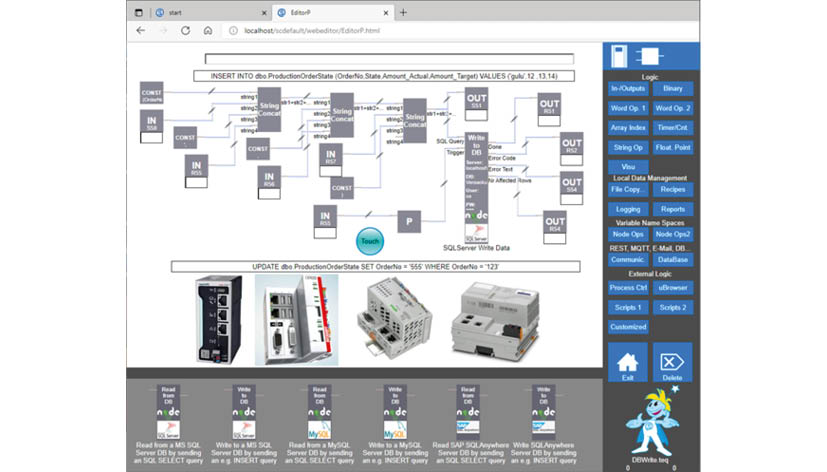Click the browser address bar
Viewport: 827px width, 472px height.
click(400, 31)
